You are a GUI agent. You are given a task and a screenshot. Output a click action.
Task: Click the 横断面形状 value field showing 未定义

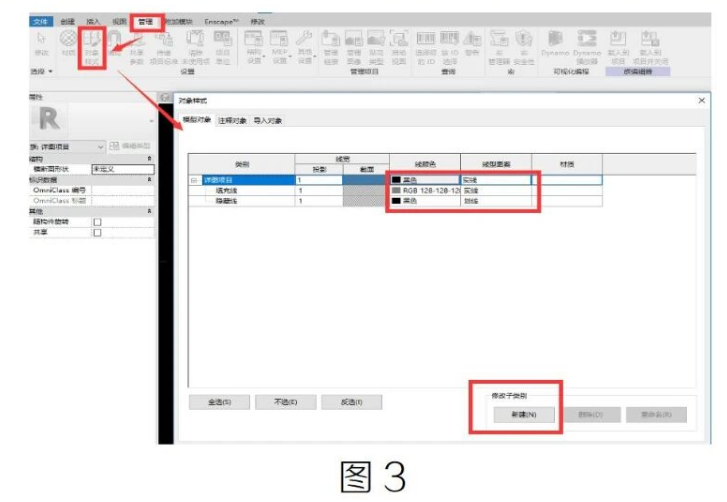coord(123,169)
